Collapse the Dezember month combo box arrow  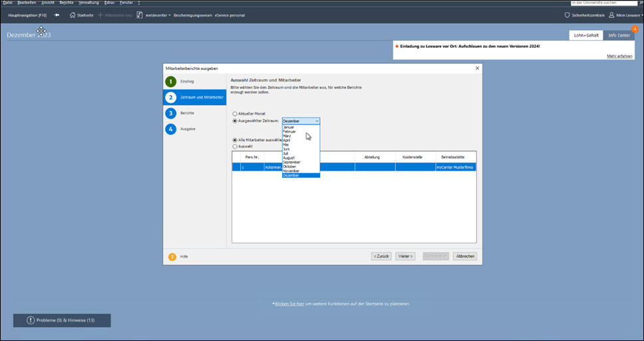click(x=317, y=121)
